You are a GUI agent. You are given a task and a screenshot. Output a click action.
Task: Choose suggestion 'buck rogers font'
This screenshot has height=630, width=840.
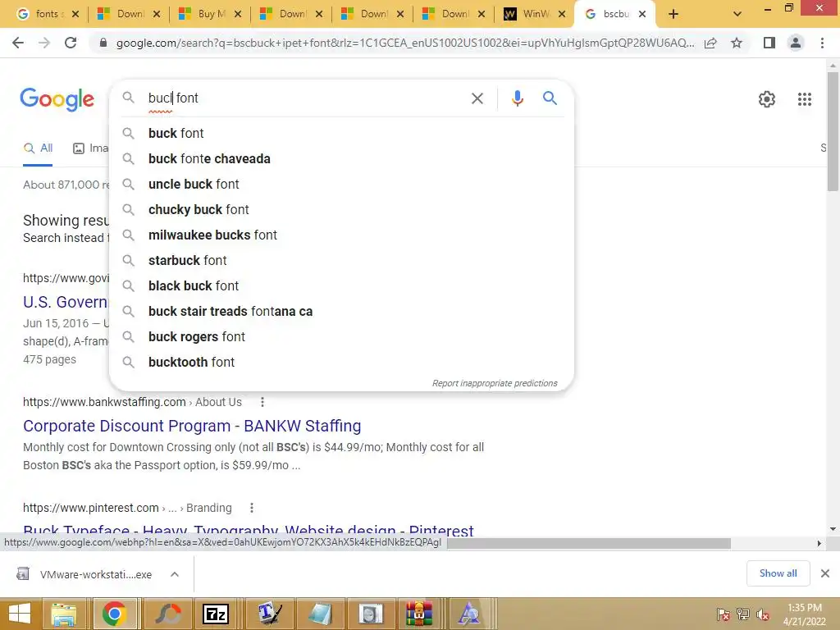[x=341, y=337]
